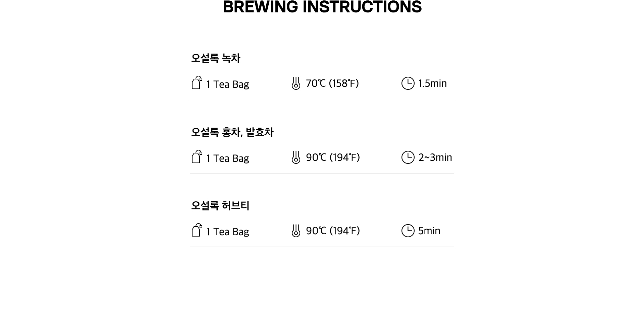The image size is (644, 327).
Task: Click the thermometer icon in the 홍차, 발효차 row
Action: pyautogui.click(x=296, y=157)
